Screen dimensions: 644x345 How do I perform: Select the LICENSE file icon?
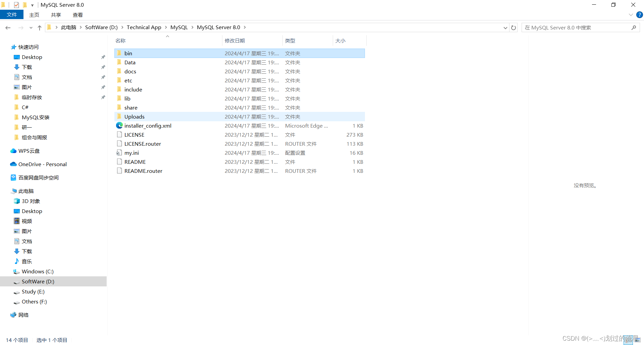click(x=119, y=134)
